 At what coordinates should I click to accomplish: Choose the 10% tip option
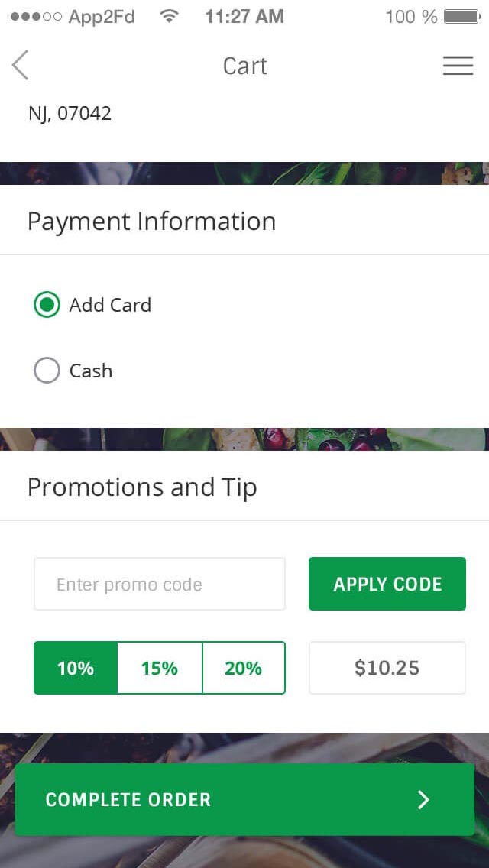point(76,668)
